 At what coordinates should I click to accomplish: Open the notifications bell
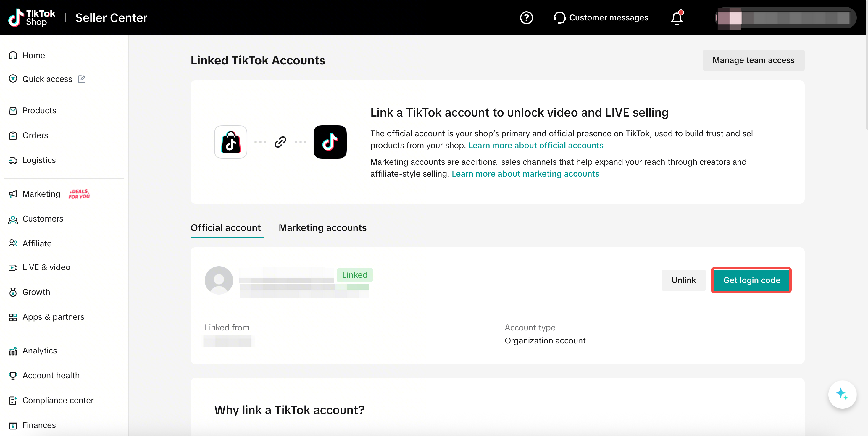pos(677,17)
